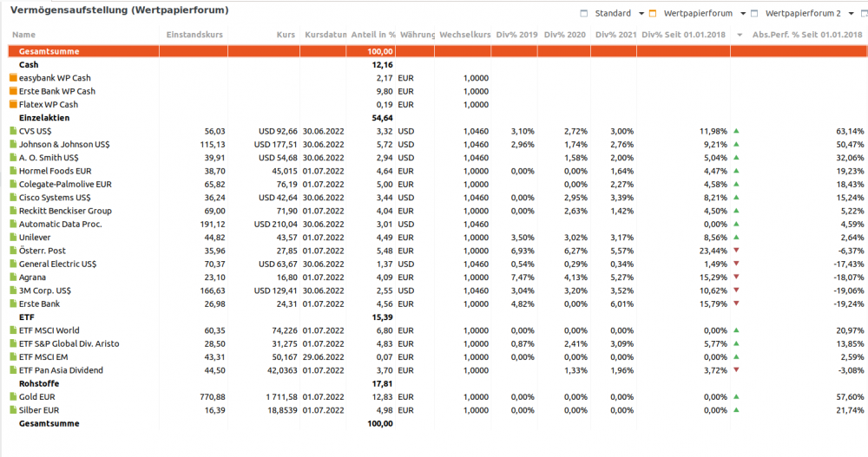Click the Österr. Post security icon

pos(13,251)
